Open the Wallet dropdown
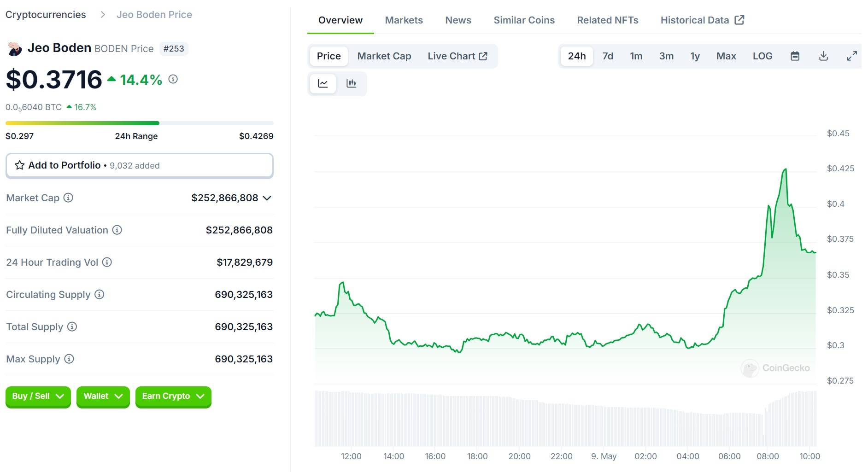Screen dimensions: 868x472 point(103,396)
